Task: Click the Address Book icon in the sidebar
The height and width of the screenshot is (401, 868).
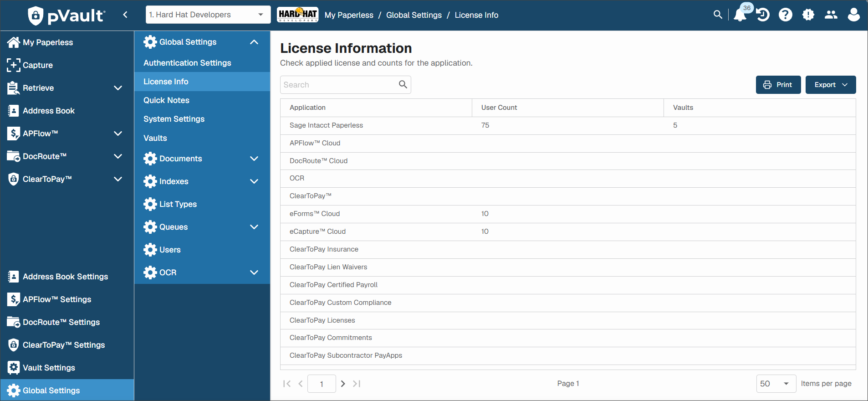Action: pos(14,111)
